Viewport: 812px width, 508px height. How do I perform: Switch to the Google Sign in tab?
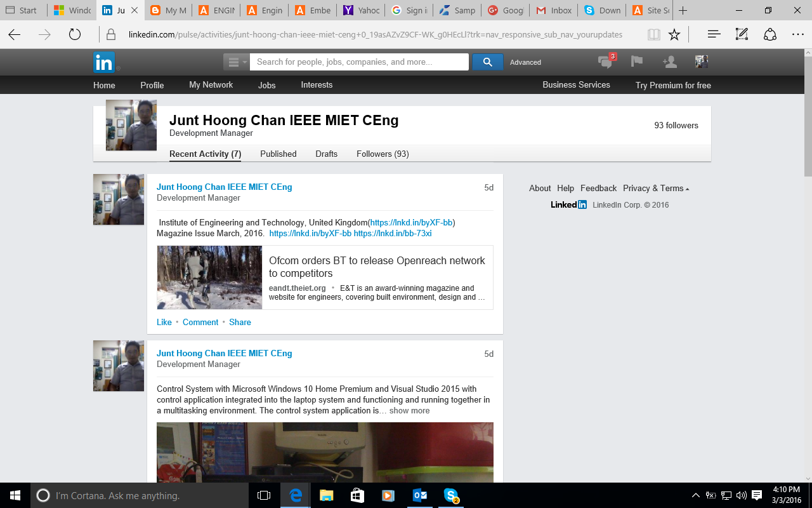pos(409,10)
